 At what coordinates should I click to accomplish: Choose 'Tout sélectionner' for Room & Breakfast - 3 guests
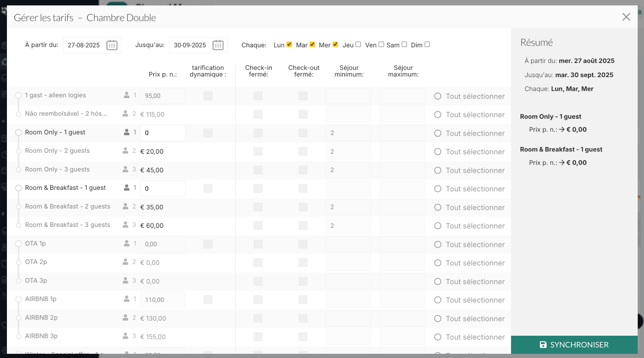[469, 226]
